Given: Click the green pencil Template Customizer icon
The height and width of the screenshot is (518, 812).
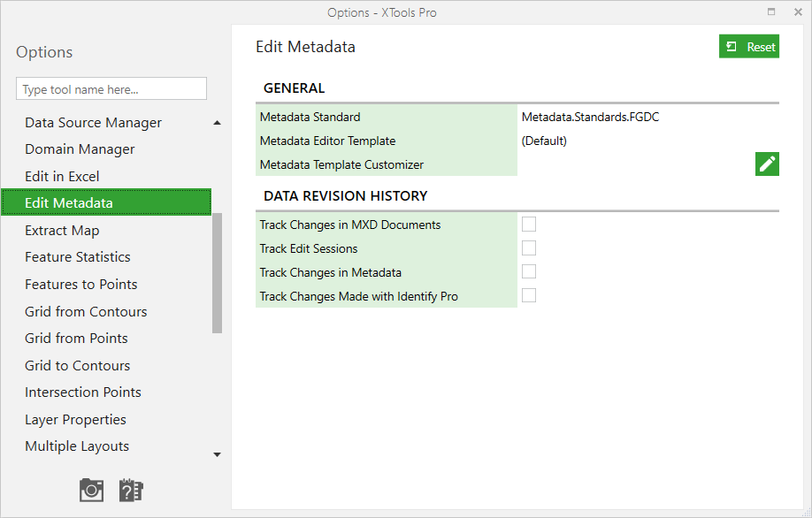Looking at the screenshot, I should (x=767, y=164).
